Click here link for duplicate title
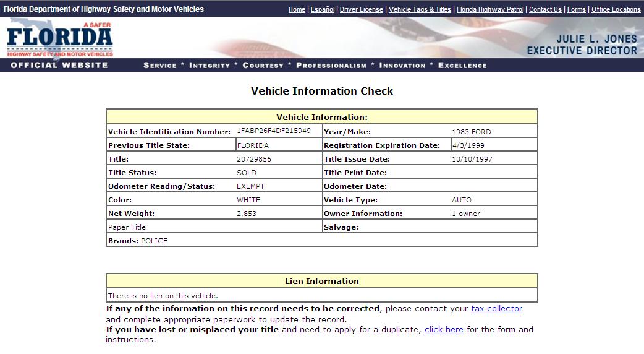644x354 pixels. coord(444,330)
